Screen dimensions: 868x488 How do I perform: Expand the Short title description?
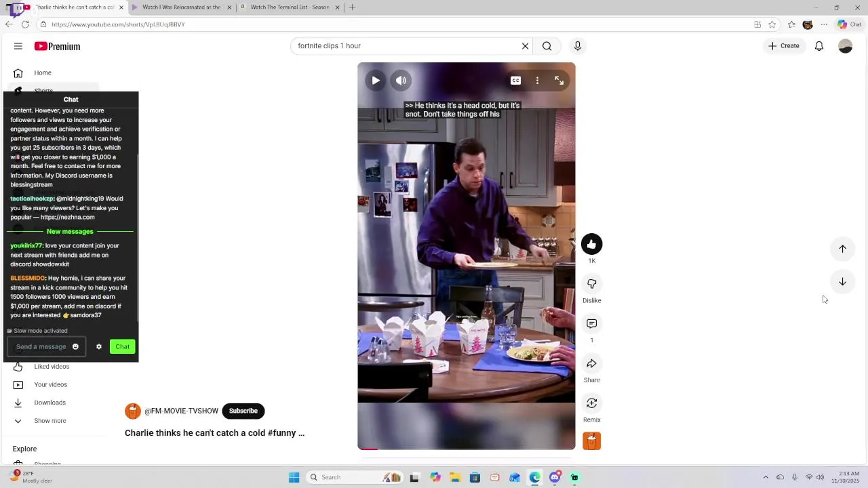click(x=214, y=432)
